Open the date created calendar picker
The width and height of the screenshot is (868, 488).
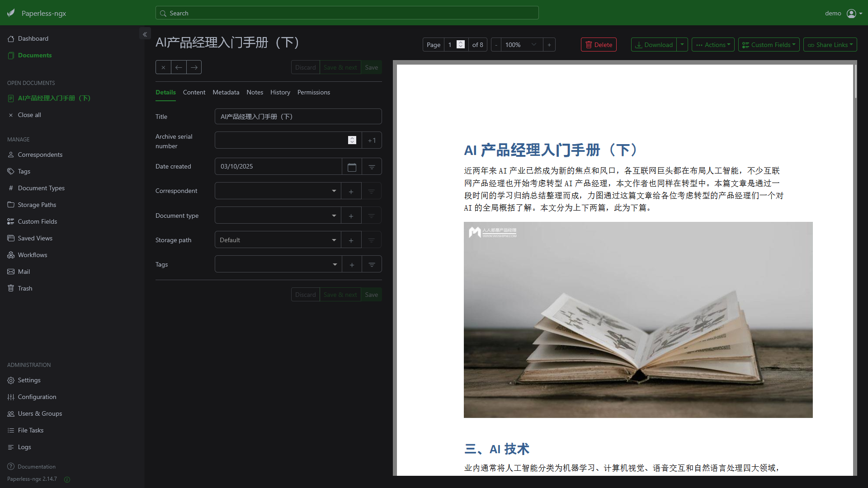pos(352,167)
